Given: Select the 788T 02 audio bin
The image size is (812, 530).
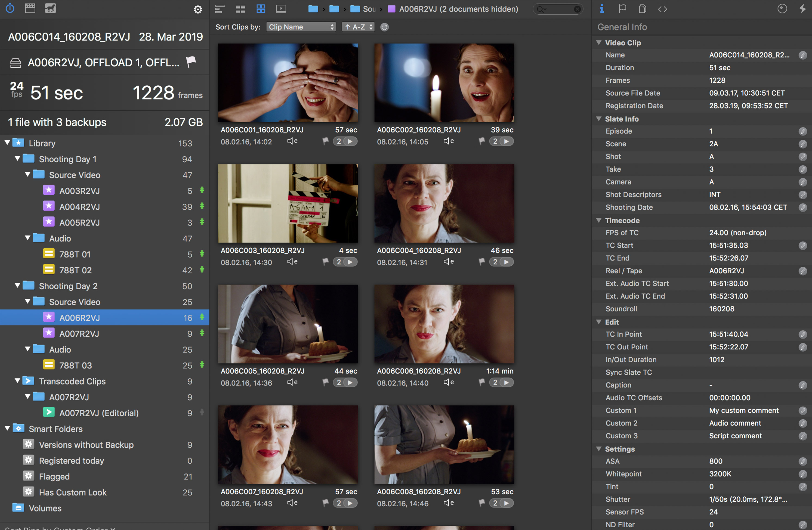Looking at the screenshot, I should tap(104, 270).
